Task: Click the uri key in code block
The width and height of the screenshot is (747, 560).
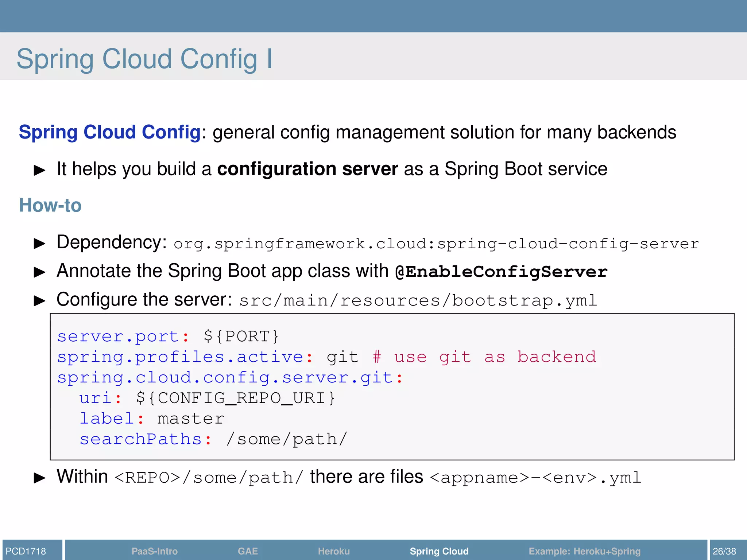Action: click(96, 398)
